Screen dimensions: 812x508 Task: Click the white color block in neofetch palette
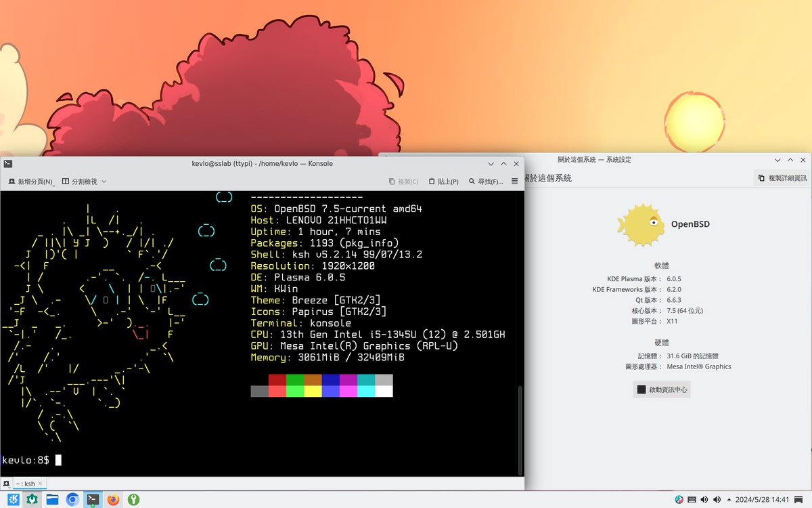point(384,391)
